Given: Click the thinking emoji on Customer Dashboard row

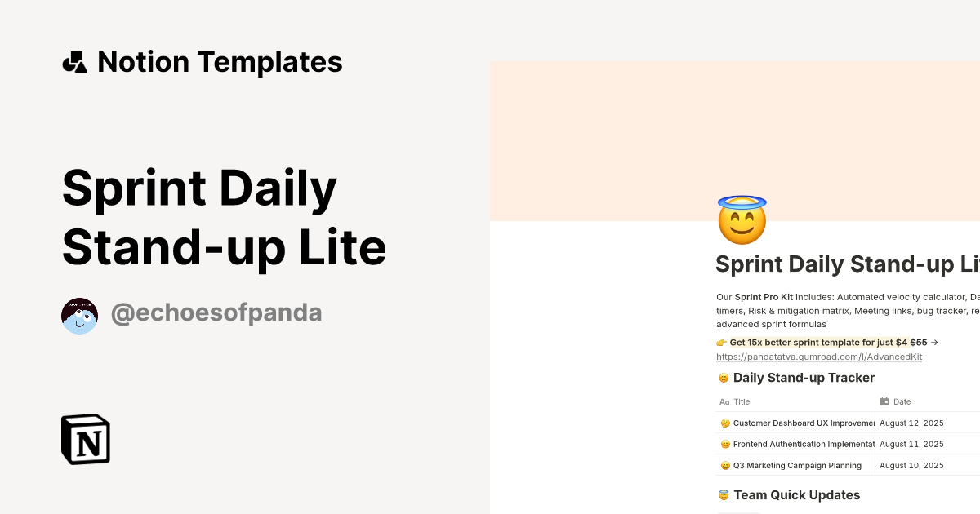Looking at the screenshot, I should pyautogui.click(x=724, y=423).
